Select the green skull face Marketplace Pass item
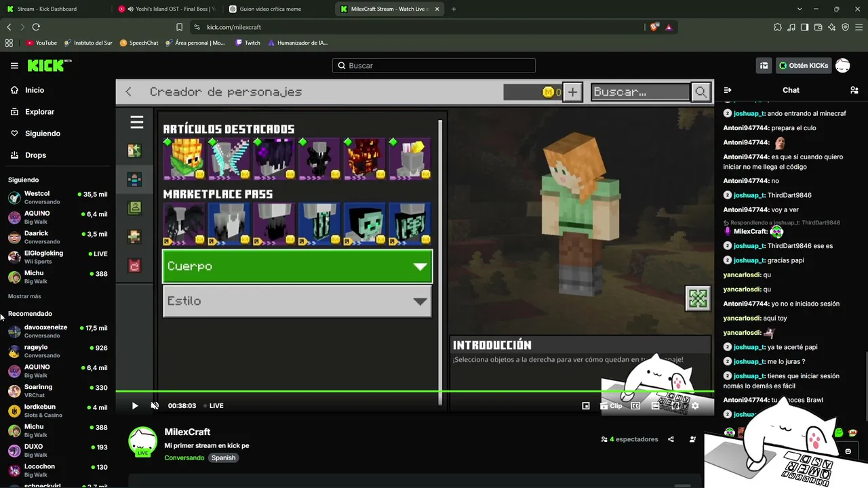The height and width of the screenshot is (488, 868). pyautogui.click(x=365, y=224)
